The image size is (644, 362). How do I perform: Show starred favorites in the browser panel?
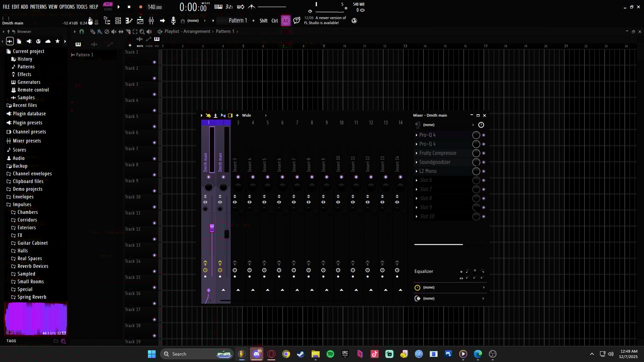[58, 41]
